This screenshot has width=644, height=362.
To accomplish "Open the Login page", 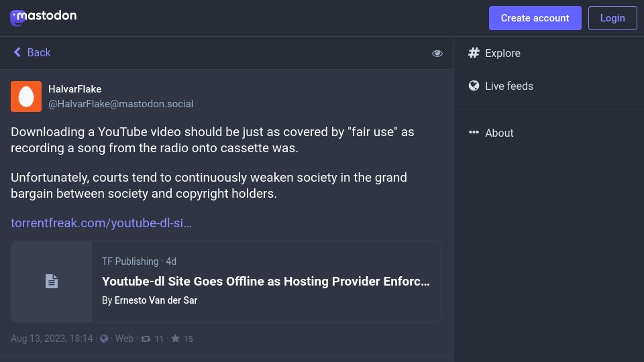I will [612, 18].
